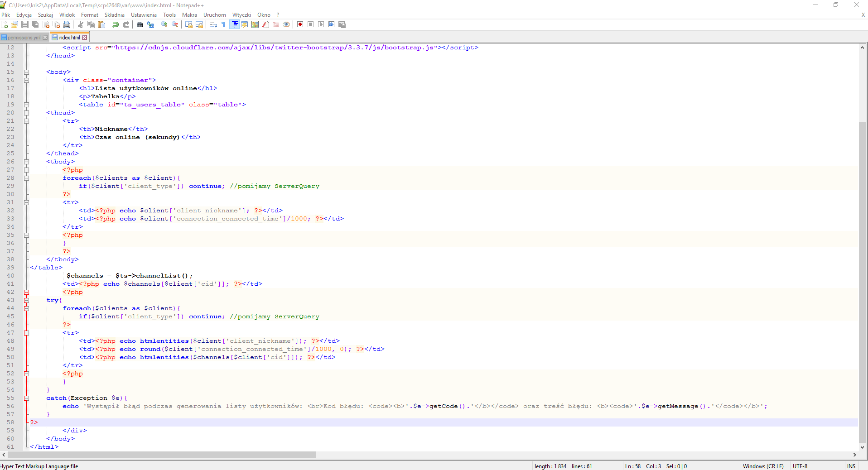This screenshot has width=868, height=470.
Task: Click the Save file toolbar icon
Action: point(25,24)
